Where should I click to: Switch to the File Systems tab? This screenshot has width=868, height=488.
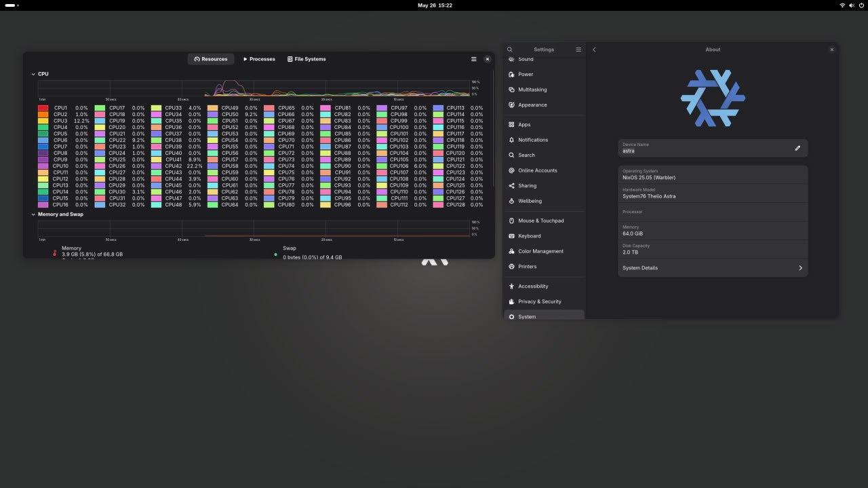point(307,59)
